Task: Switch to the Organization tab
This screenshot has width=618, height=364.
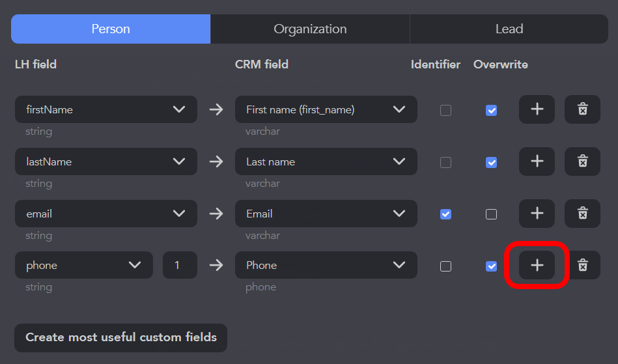Action: 310,29
